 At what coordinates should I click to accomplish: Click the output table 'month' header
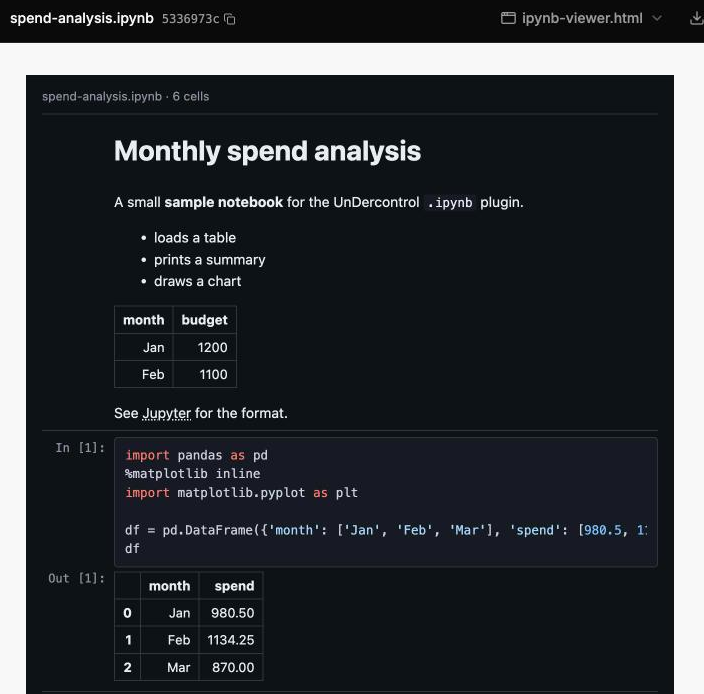(170, 586)
